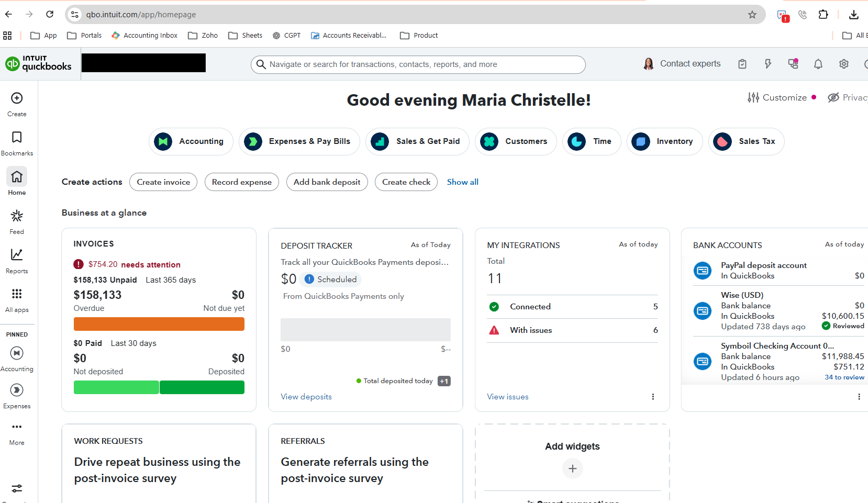Open Reports from the sidebar
This screenshot has width=868, height=503.
click(x=17, y=261)
